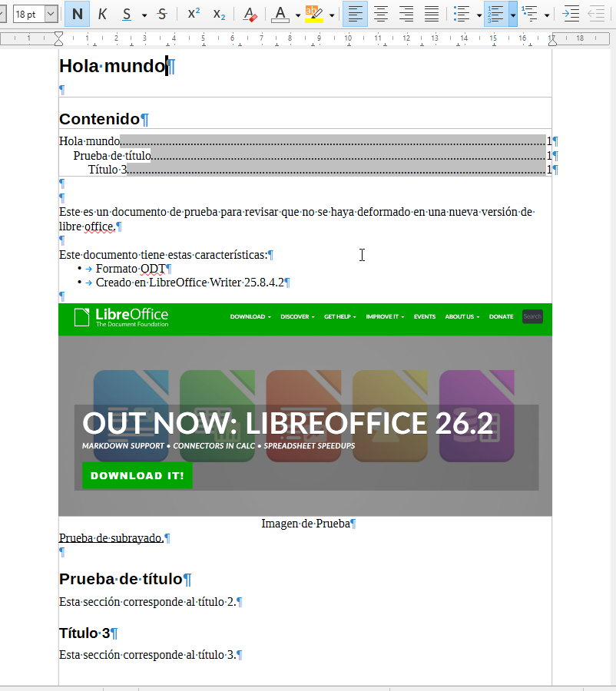Image resolution: width=616 pixels, height=691 pixels.
Task: Select the LibreOffice banner image
Action: click(x=305, y=410)
